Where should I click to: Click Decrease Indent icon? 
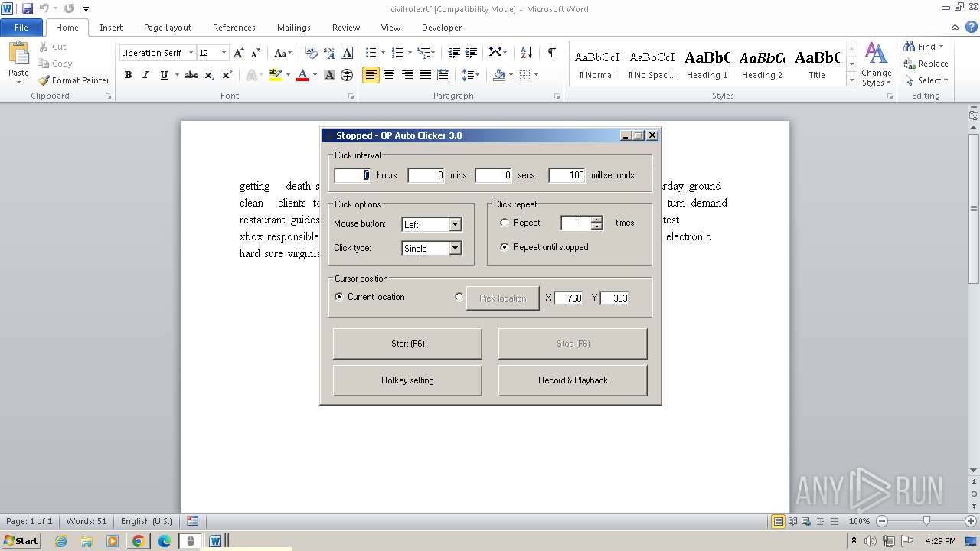pos(454,53)
